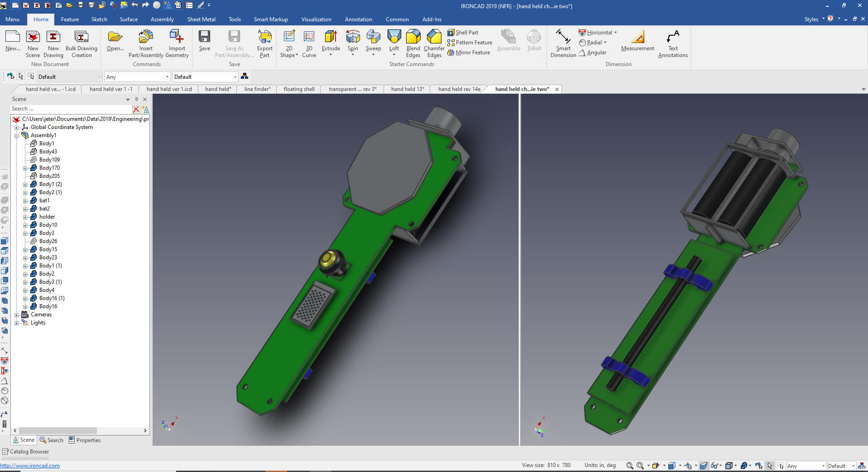Open the ironcad.com link
868x472 pixels.
(30, 466)
